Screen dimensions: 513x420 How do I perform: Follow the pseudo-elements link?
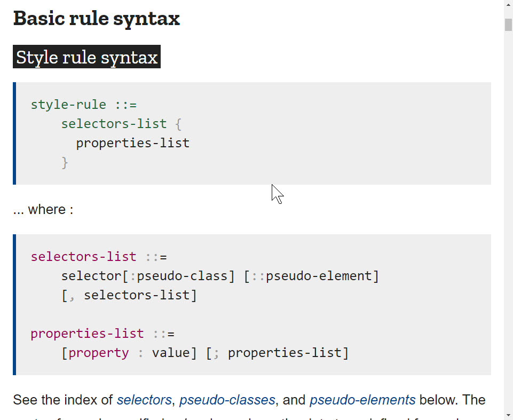[x=362, y=400]
